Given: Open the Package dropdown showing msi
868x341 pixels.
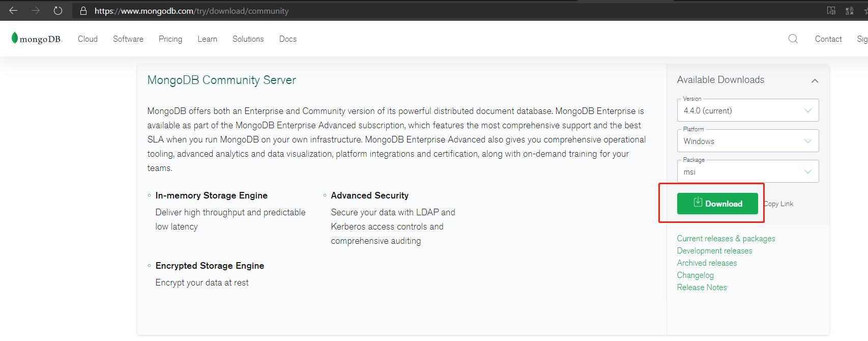Looking at the screenshot, I should (x=747, y=172).
